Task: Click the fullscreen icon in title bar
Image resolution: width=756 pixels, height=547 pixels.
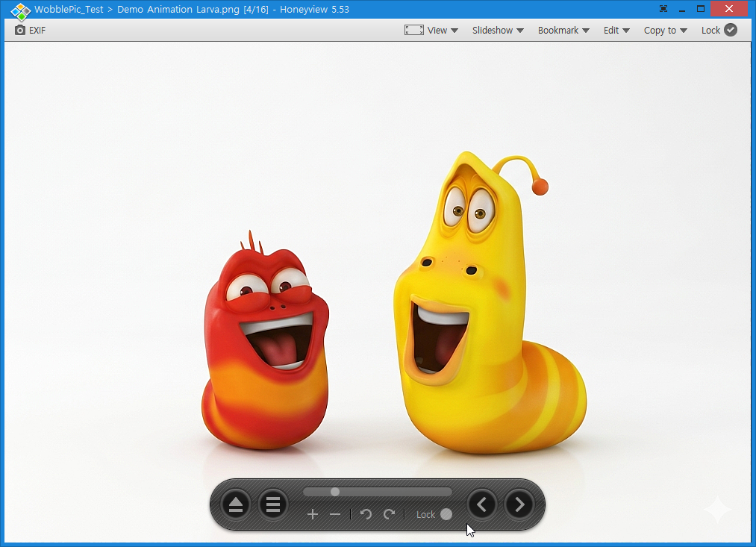Action: click(x=663, y=9)
